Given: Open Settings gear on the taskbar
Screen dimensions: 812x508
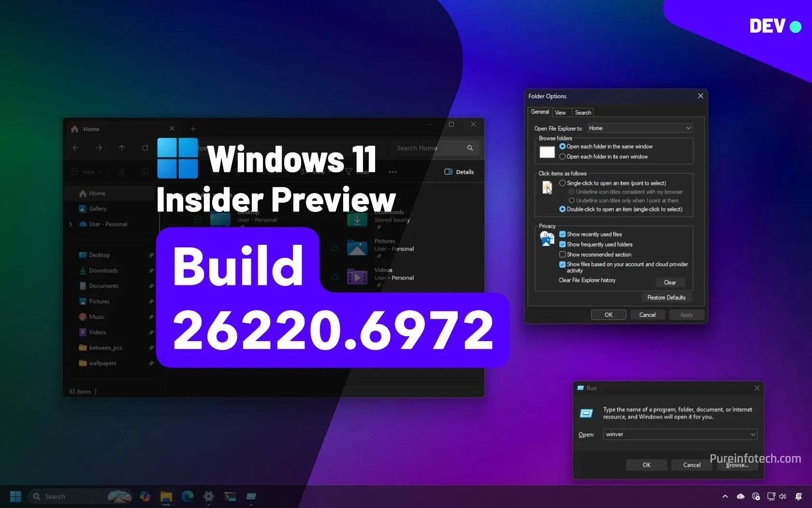Looking at the screenshot, I should (209, 496).
